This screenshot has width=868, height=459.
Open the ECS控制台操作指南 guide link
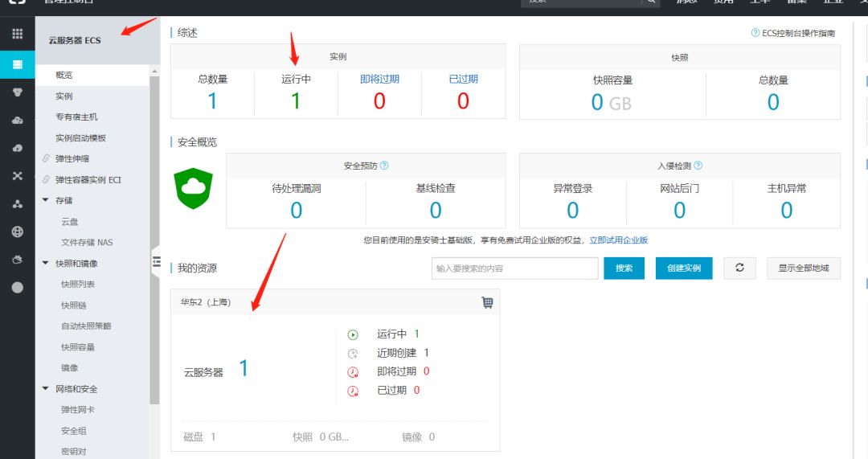click(x=798, y=33)
